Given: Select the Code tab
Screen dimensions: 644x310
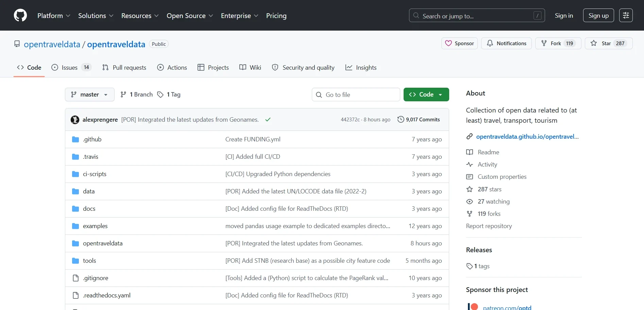Looking at the screenshot, I should [x=29, y=68].
